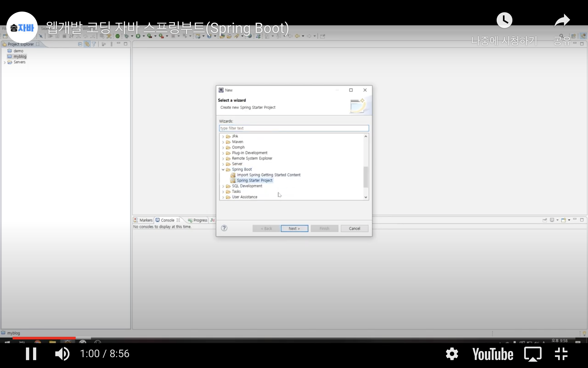Screen dimensions: 588x368
Task: Click Collapse All in Project Explorer
Action: [80, 44]
